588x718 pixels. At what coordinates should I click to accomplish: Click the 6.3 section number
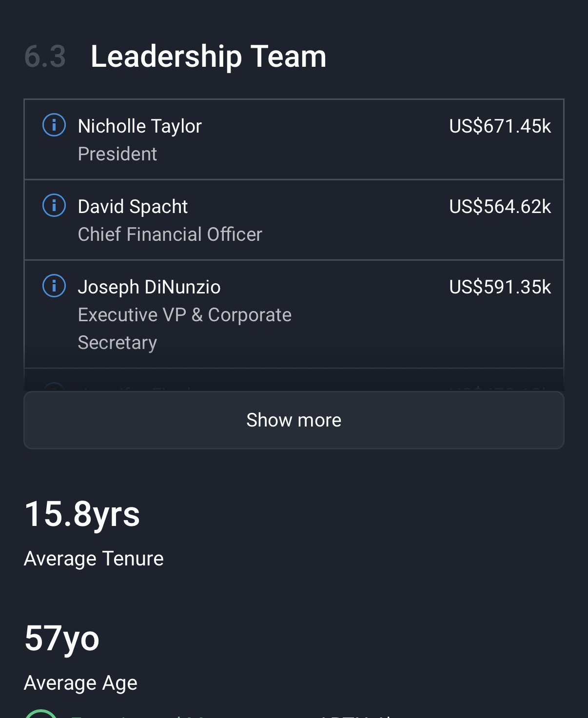[x=45, y=57]
